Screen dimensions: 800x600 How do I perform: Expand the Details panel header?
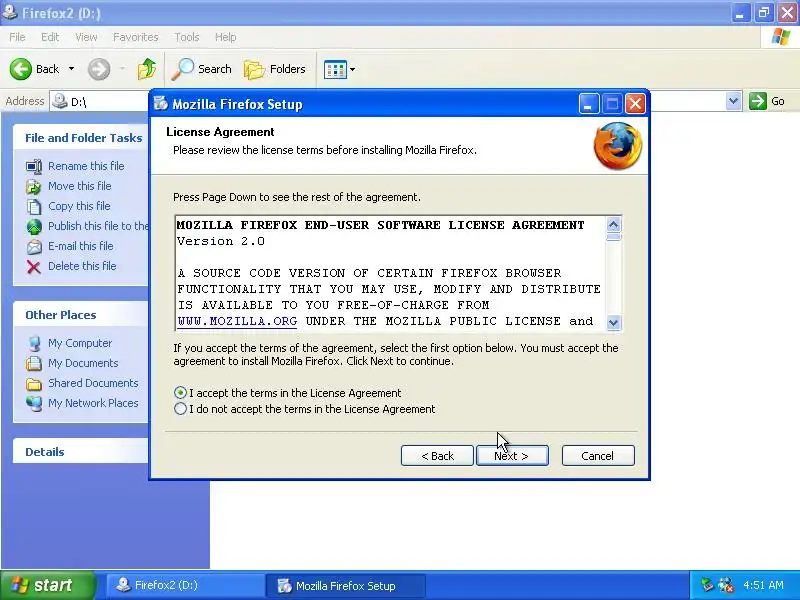click(x=81, y=452)
